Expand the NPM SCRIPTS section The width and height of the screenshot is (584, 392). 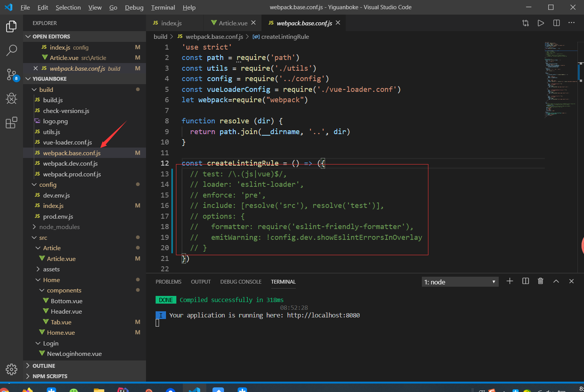[85, 376]
